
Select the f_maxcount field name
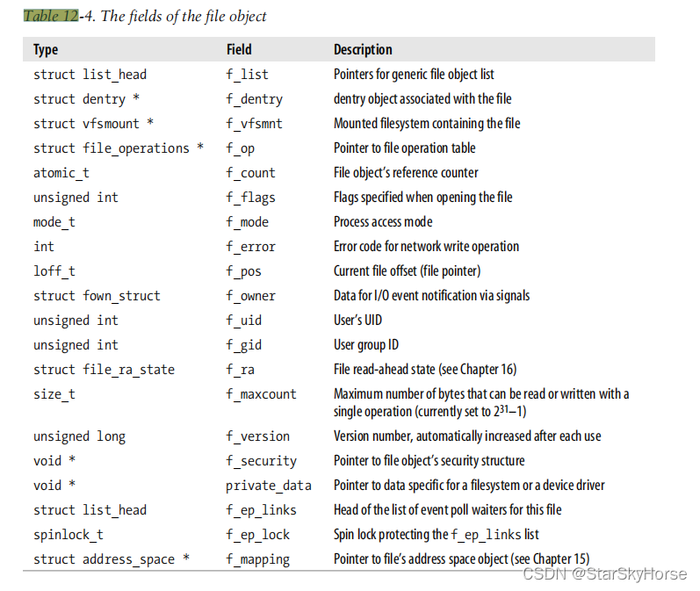pyautogui.click(x=261, y=394)
